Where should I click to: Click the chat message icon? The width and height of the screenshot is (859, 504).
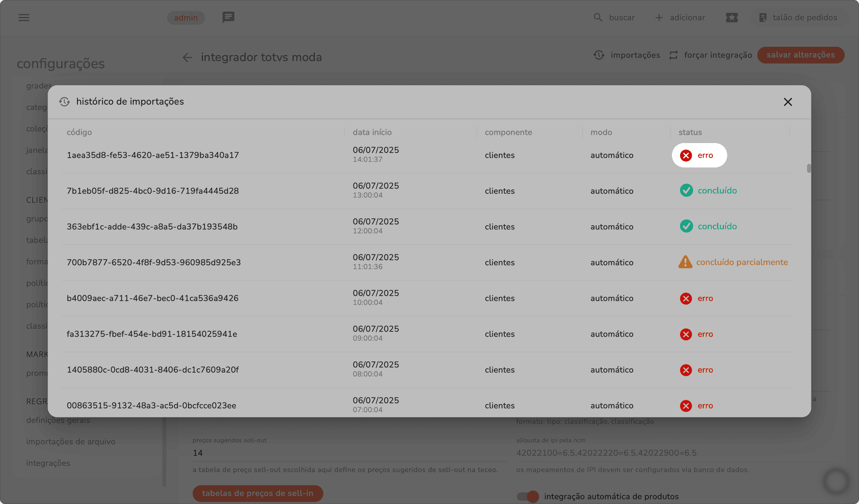click(x=229, y=17)
